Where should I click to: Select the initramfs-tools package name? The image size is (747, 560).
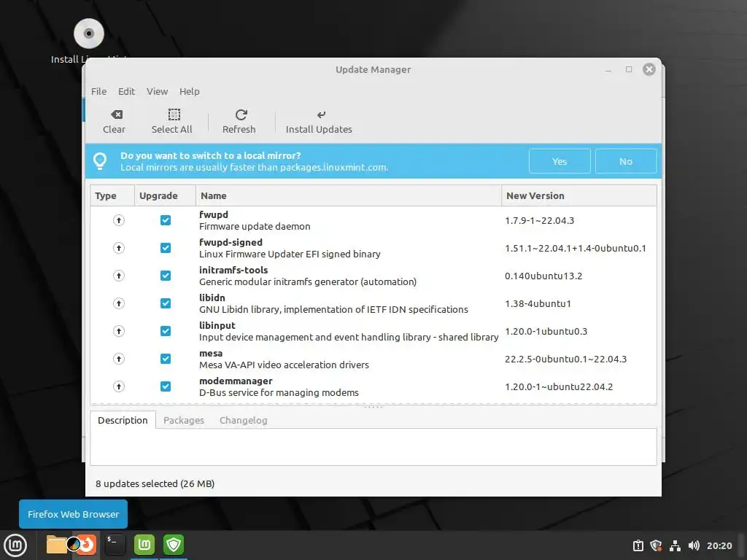tap(233, 270)
